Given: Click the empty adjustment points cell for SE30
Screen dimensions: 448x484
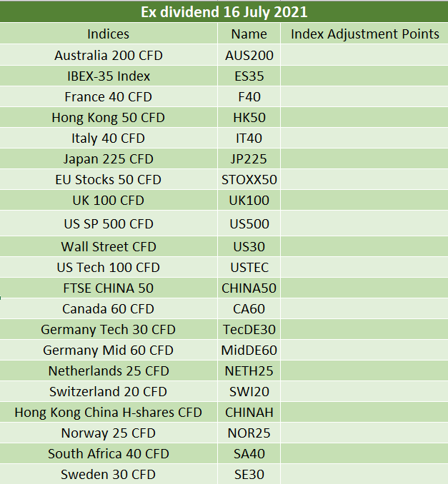Looking at the screenshot, I should (365, 474).
